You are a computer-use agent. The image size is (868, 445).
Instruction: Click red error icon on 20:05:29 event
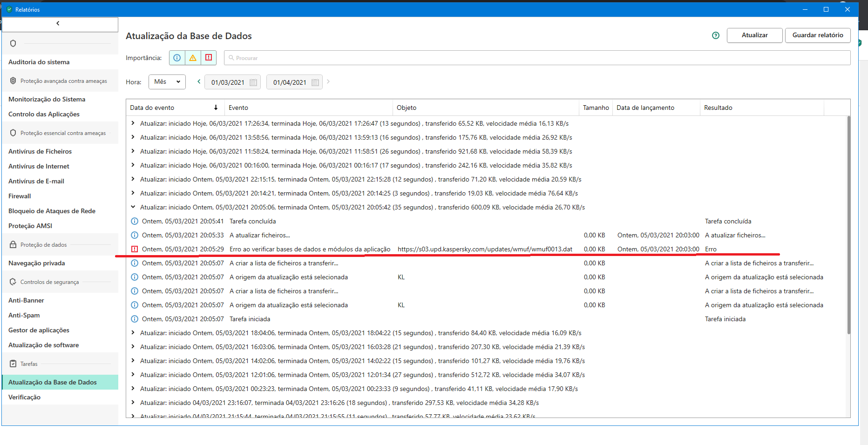tap(135, 249)
